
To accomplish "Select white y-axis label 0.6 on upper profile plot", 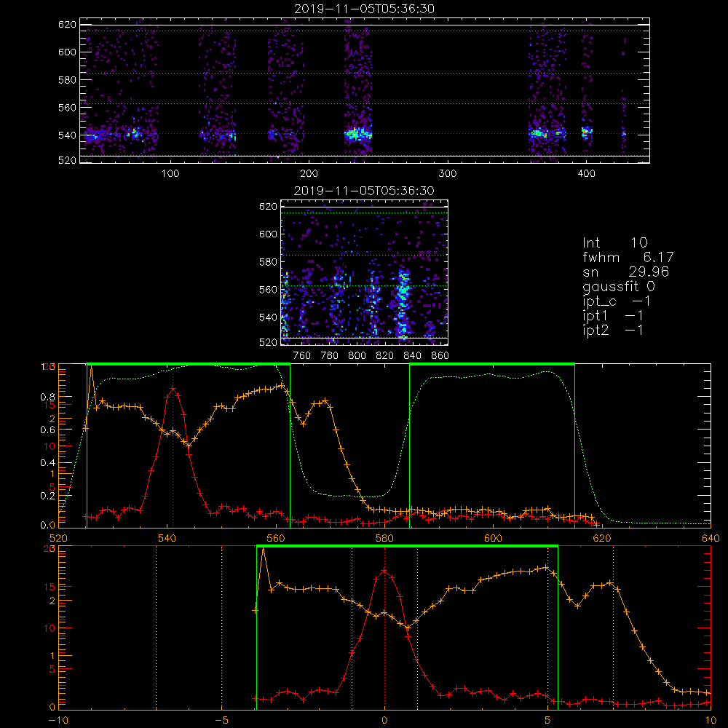I will click(47, 430).
